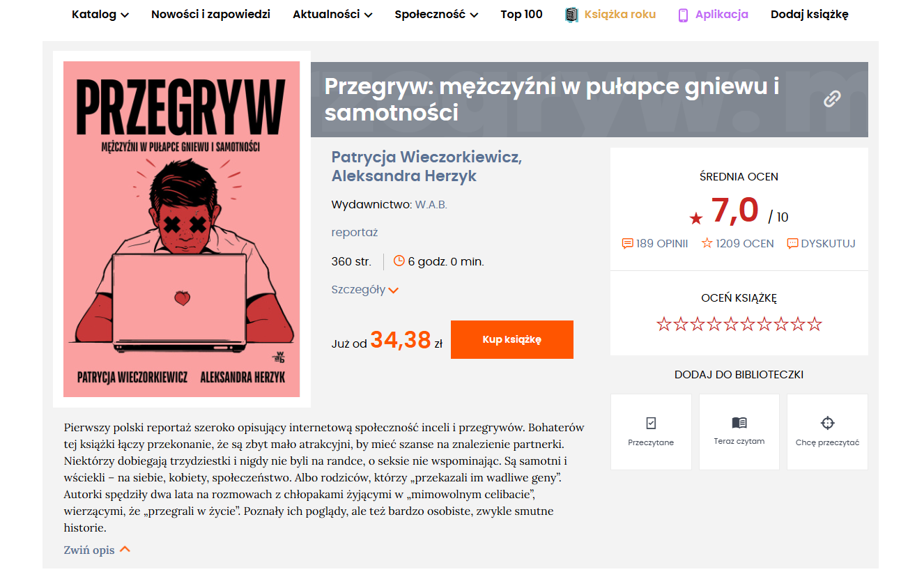Click the Dyskutuj speech bubble icon

pos(792,244)
